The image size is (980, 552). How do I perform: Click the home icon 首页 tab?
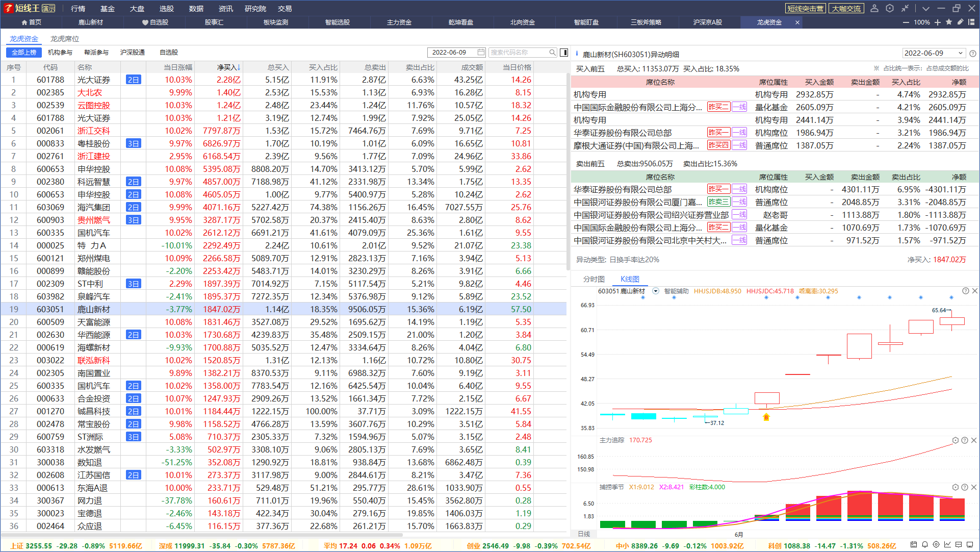[31, 22]
